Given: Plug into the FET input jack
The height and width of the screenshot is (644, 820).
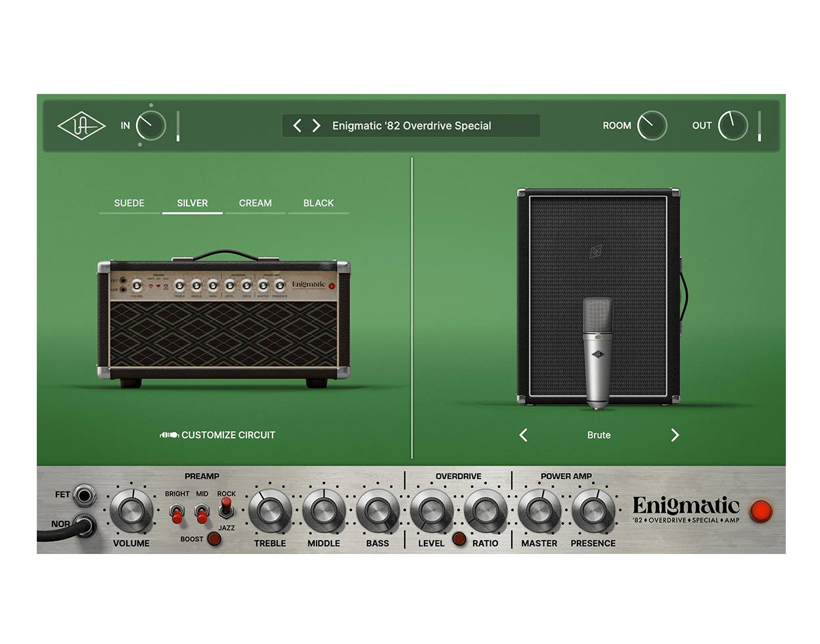Looking at the screenshot, I should pyautogui.click(x=84, y=495).
